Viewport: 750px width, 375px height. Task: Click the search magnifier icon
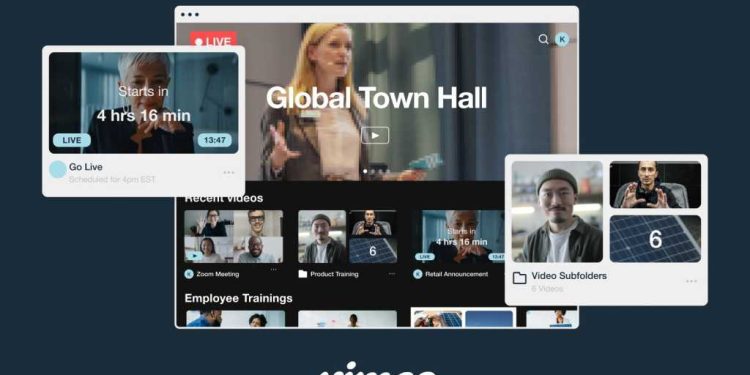[543, 39]
